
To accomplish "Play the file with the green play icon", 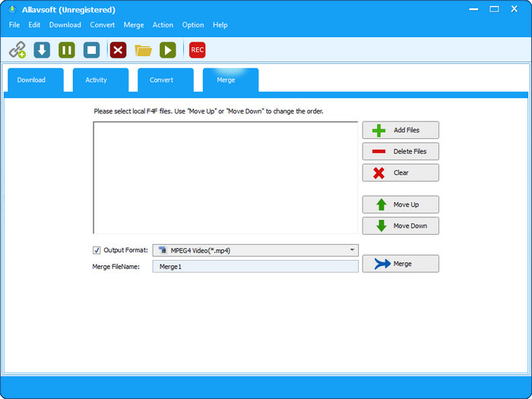I will 168,50.
